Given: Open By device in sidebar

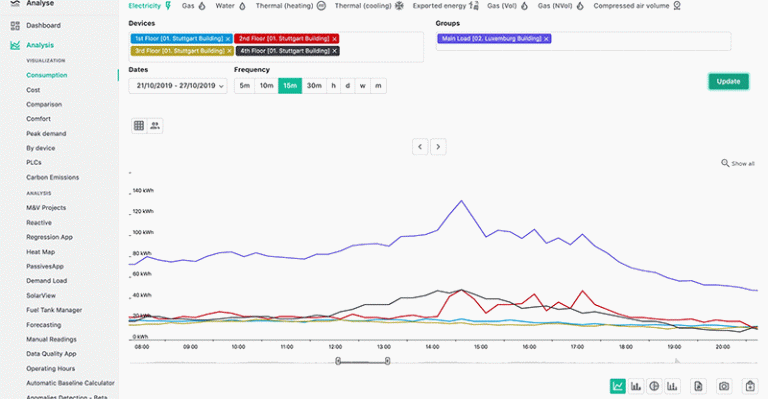Looking at the screenshot, I should 41,148.
